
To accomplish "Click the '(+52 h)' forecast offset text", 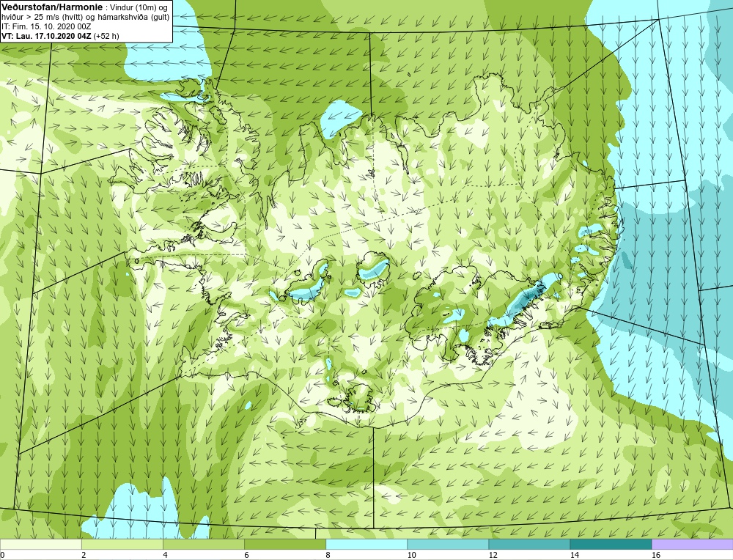I will pos(106,35).
